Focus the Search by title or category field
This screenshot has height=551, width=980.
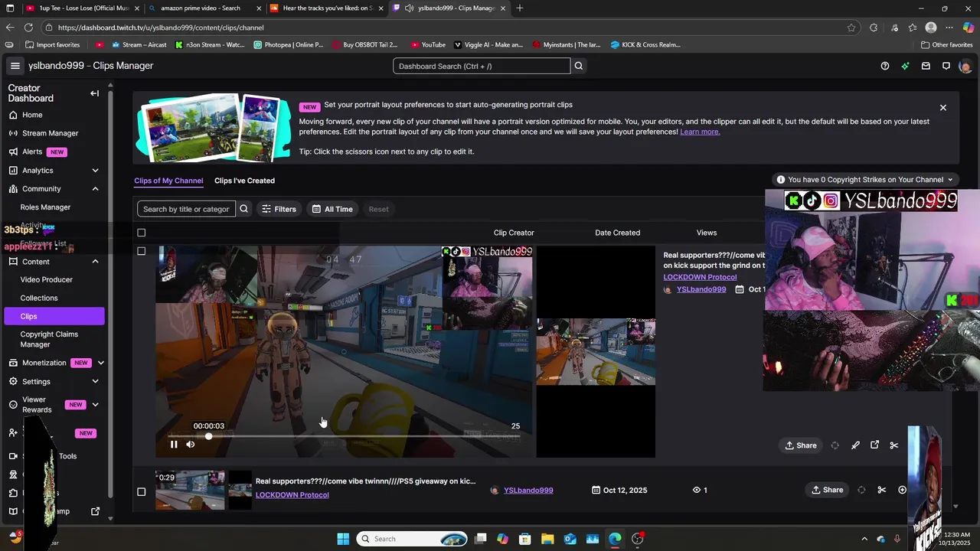click(186, 209)
